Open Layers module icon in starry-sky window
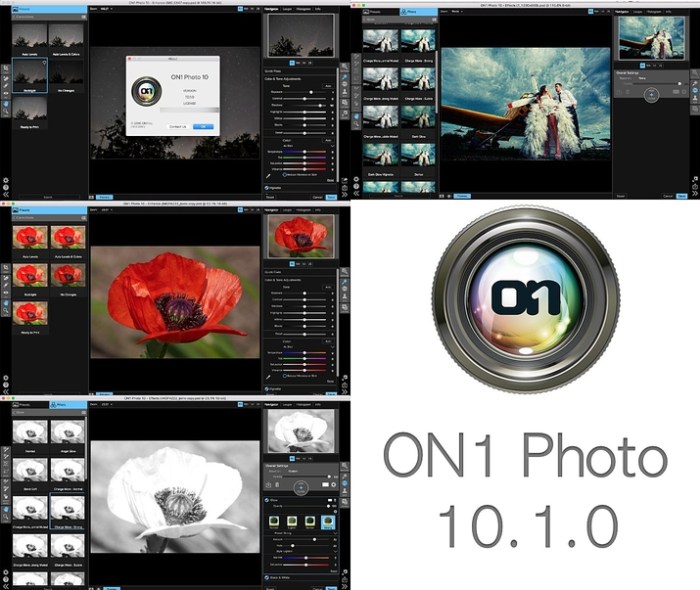700x590 pixels. pyautogui.click(x=345, y=103)
